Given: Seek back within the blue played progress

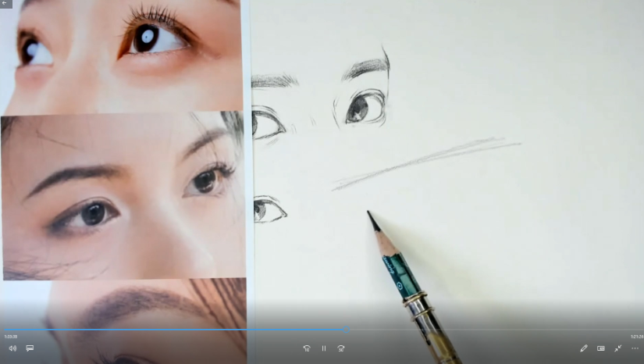Looking at the screenshot, I should (x=173, y=330).
